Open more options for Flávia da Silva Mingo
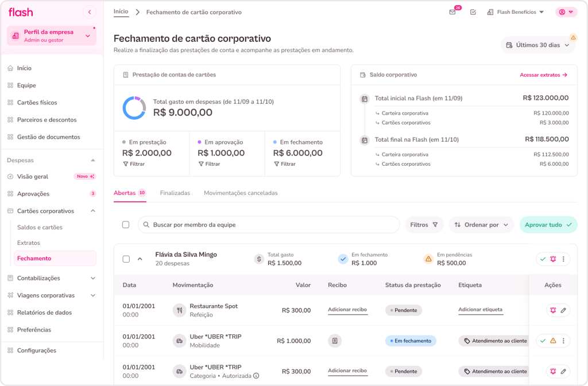This screenshot has height=386, width=588. click(x=564, y=259)
